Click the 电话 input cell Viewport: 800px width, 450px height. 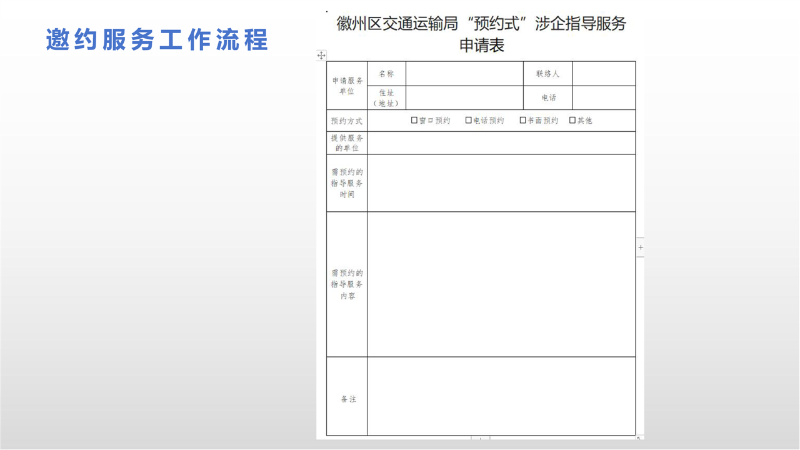[x=603, y=97]
